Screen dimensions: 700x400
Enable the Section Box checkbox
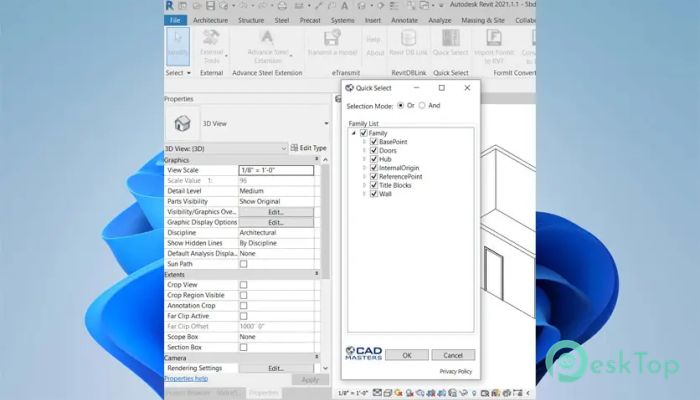coord(243,347)
